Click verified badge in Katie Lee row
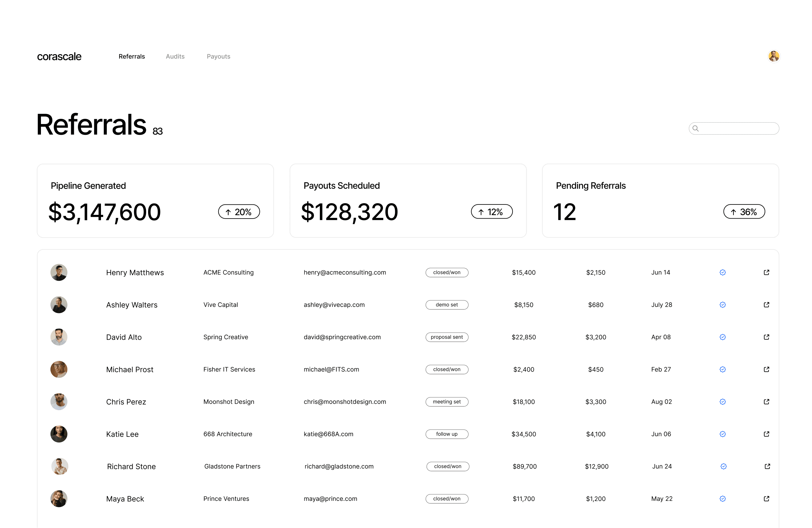 tap(723, 434)
